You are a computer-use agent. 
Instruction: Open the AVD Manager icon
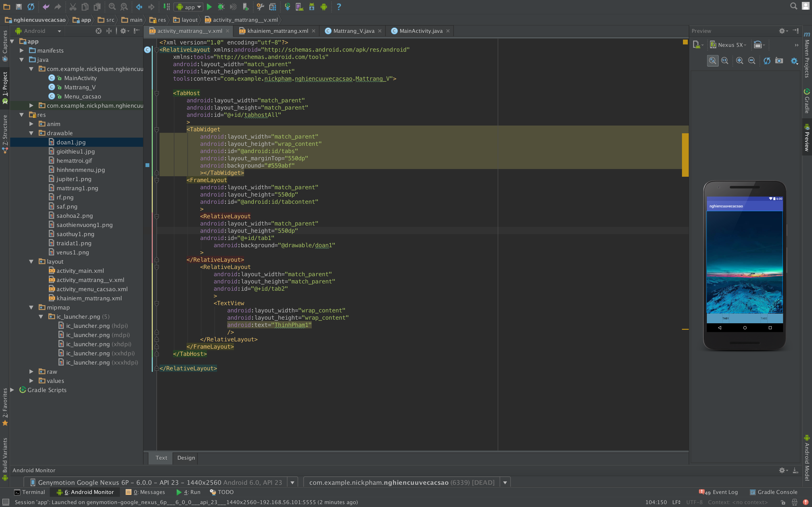(299, 7)
